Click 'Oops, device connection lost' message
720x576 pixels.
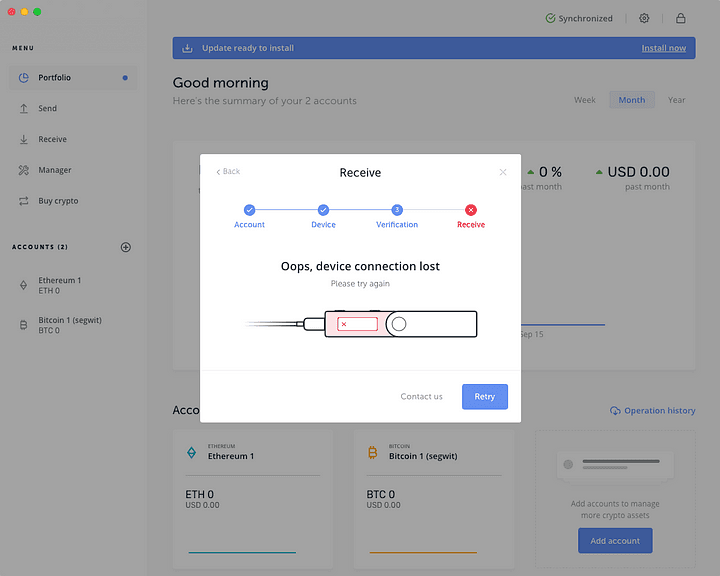pyautogui.click(x=360, y=266)
